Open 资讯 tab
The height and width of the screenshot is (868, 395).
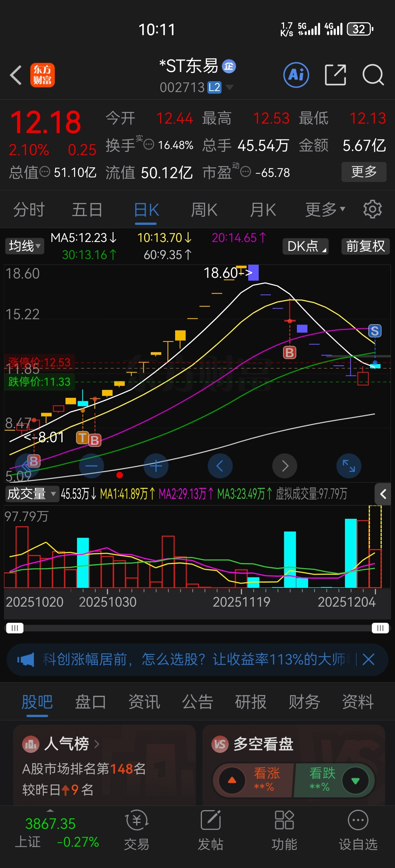[x=144, y=702]
